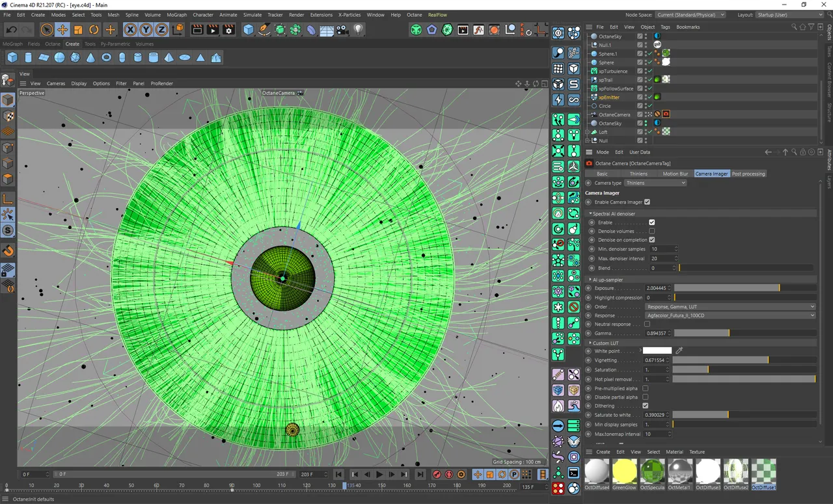The image size is (833, 504).
Task: Click the search icon in Object Manager
Action: [x=795, y=27]
